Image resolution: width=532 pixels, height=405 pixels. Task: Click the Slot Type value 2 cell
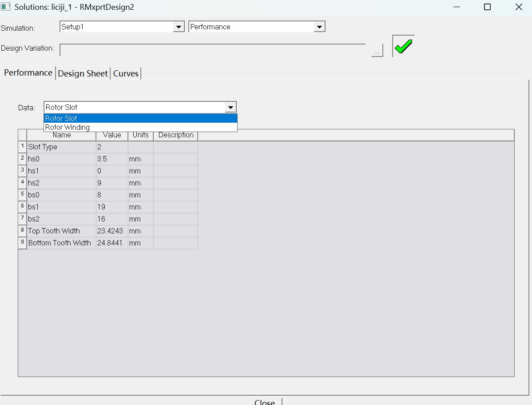click(112, 147)
